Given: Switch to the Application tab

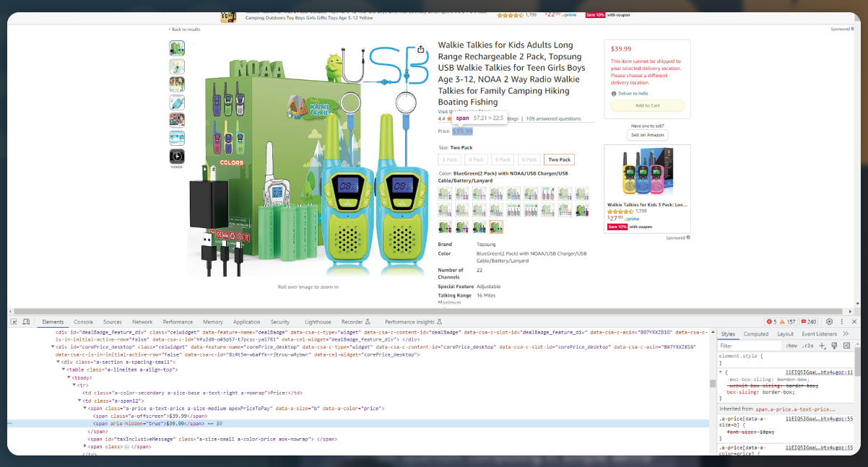Looking at the screenshot, I should click(247, 322).
